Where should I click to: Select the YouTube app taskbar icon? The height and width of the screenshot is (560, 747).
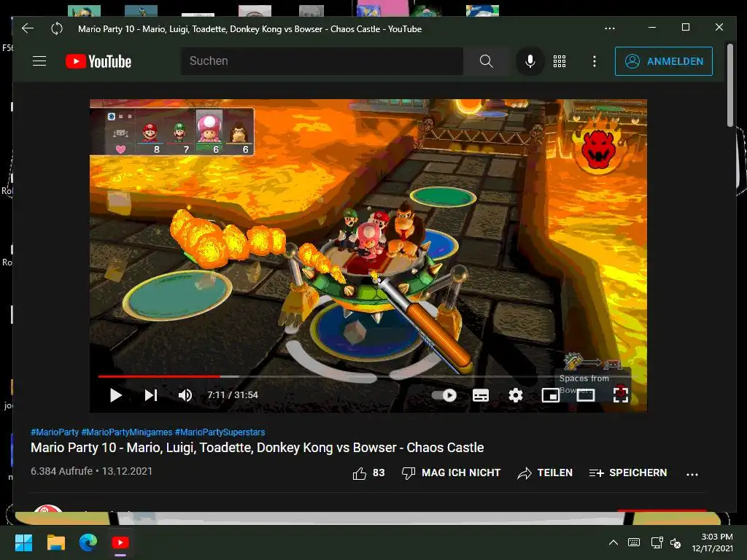[120, 542]
